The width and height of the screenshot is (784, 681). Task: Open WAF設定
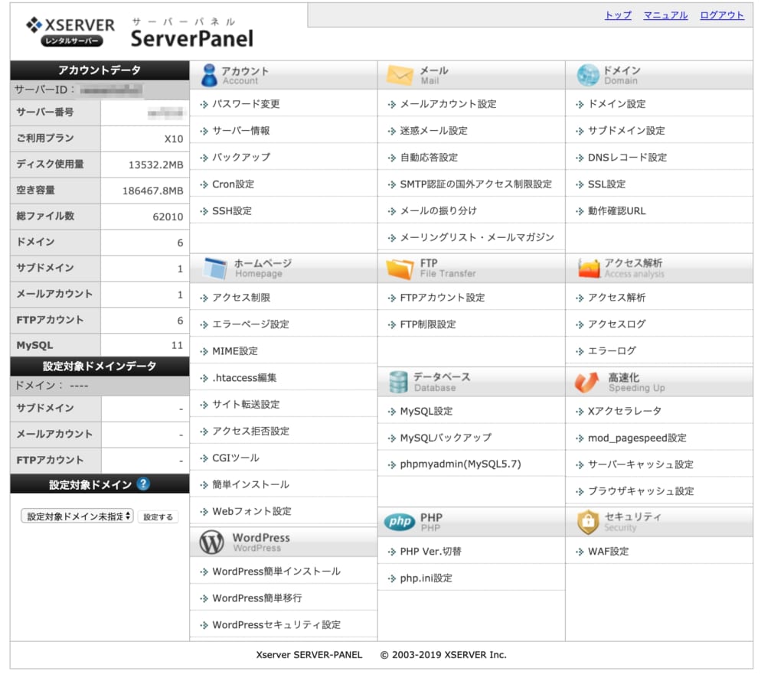pyautogui.click(x=608, y=552)
